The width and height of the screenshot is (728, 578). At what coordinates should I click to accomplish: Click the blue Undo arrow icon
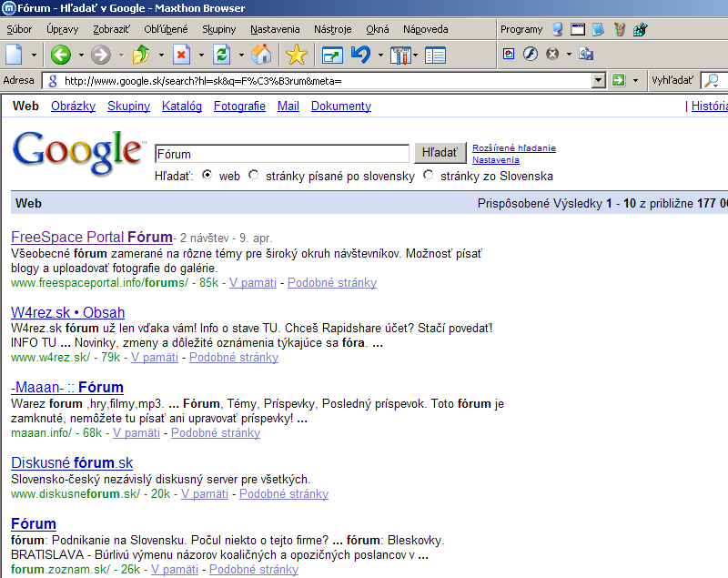point(360,55)
